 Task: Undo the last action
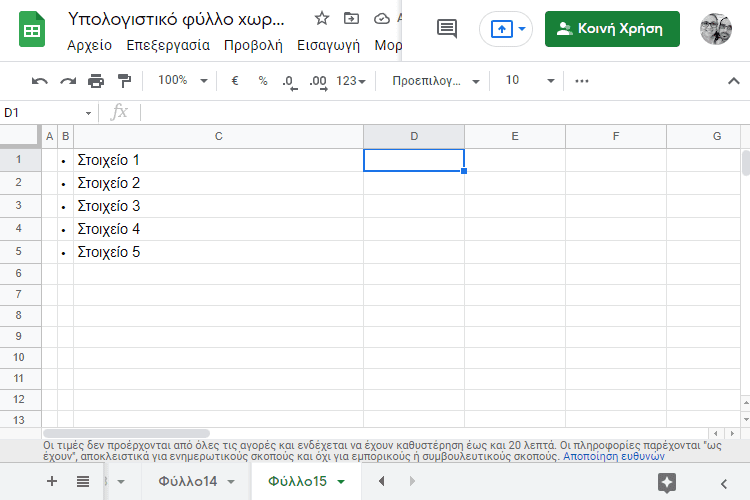pyautogui.click(x=40, y=81)
